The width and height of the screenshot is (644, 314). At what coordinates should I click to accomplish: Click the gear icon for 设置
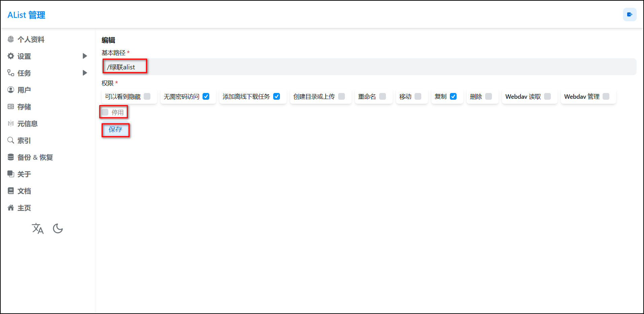[11, 56]
